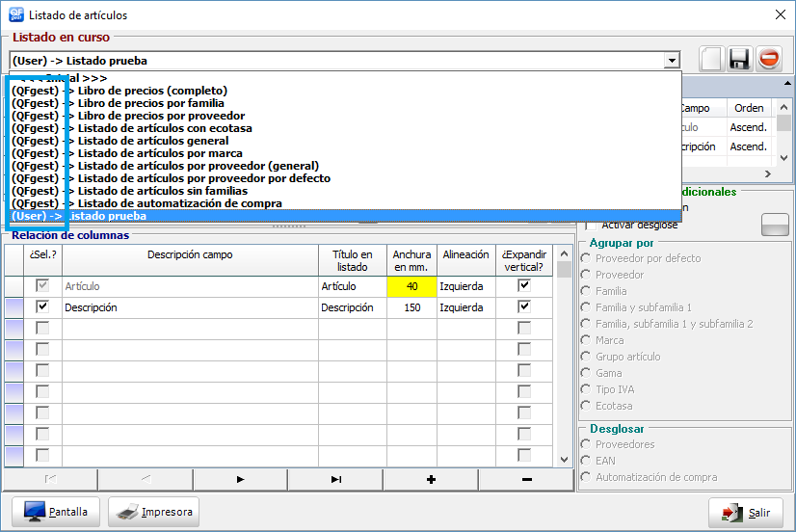Select highlighted (User) Listado prueba entry
The width and height of the screenshot is (796, 532).
tap(345, 216)
